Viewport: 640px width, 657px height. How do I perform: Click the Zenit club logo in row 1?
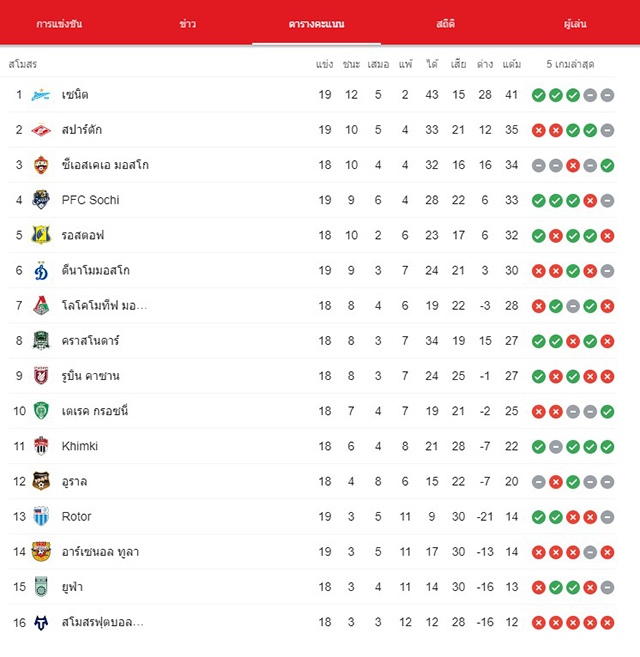41,95
